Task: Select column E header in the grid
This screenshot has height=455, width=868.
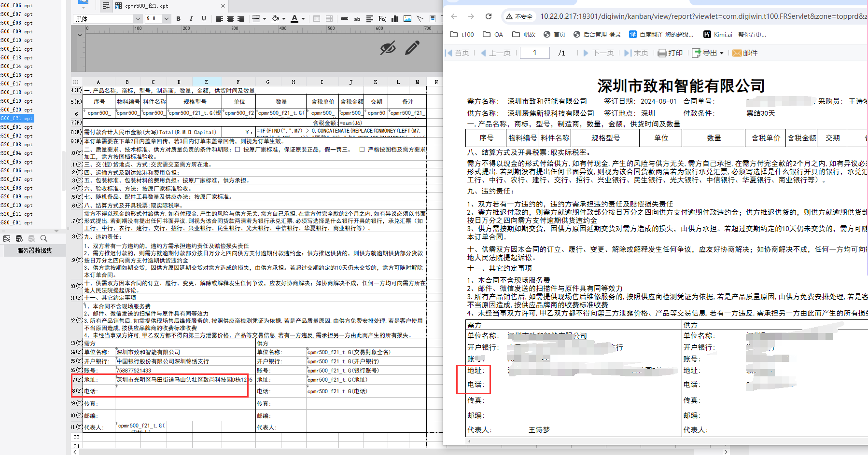Action: click(x=207, y=82)
